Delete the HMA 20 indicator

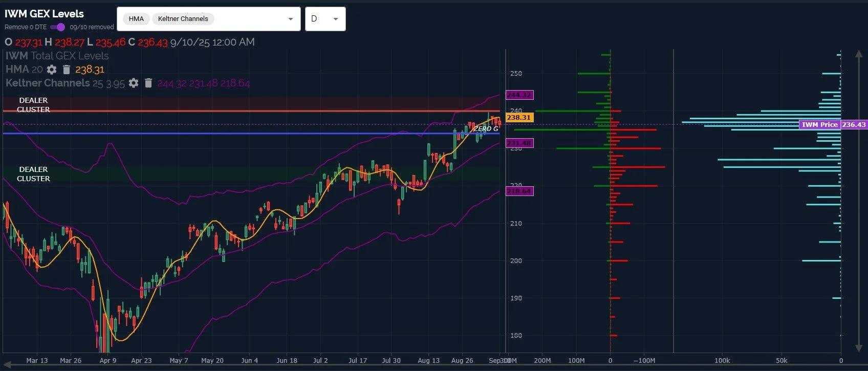click(67, 70)
